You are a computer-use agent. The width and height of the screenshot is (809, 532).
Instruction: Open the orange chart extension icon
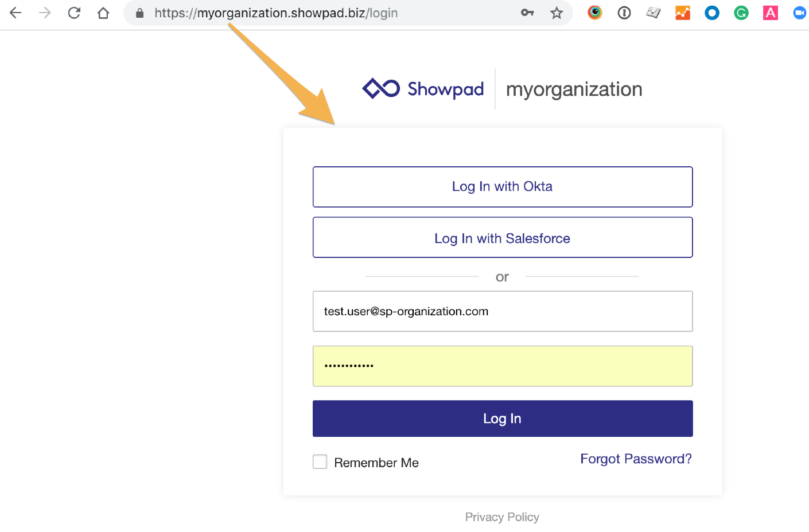(x=683, y=13)
